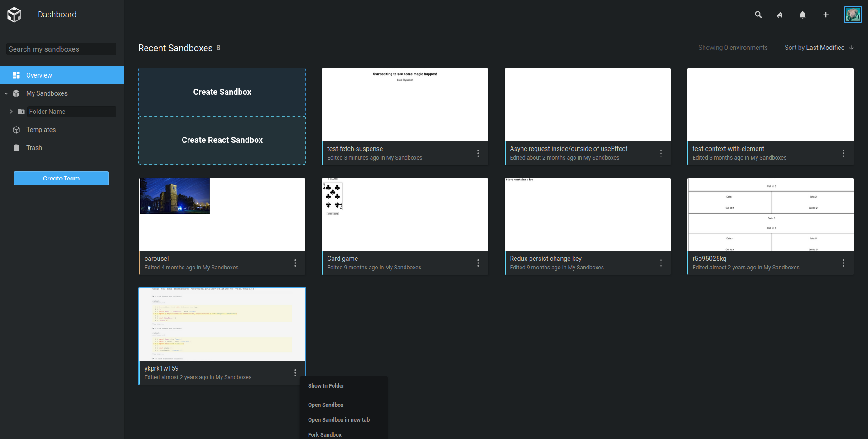This screenshot has height=439, width=868.
Task: Expand the Folder Name chevron
Action: pos(11,112)
